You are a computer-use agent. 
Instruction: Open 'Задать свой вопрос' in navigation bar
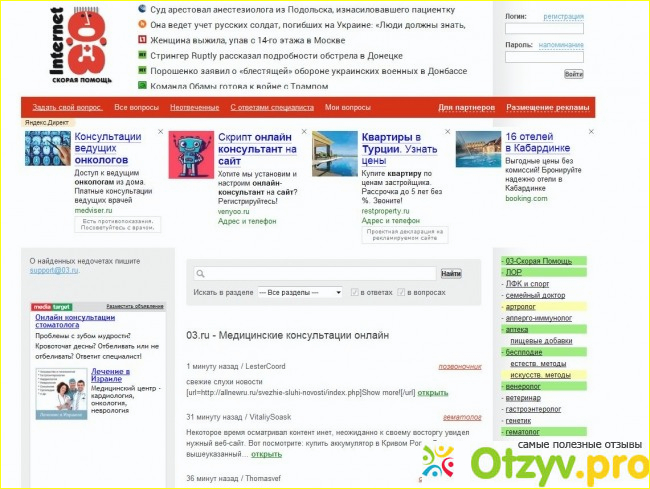(67, 107)
